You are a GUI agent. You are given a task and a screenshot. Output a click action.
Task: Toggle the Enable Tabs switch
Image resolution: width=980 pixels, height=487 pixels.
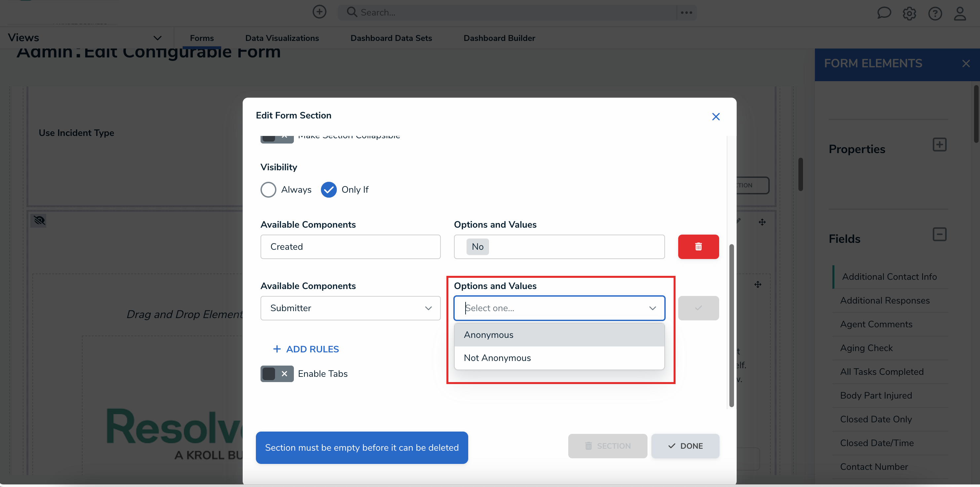[x=277, y=374]
